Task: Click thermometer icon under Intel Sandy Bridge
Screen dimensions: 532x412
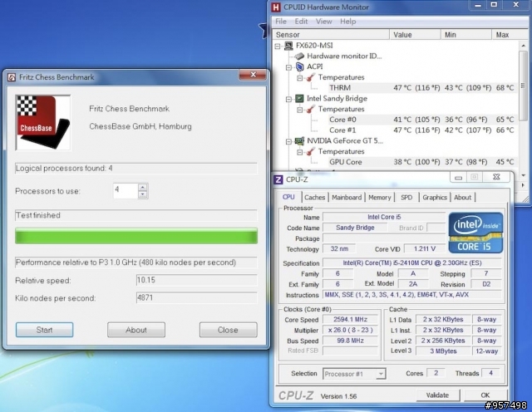Action: pos(310,109)
